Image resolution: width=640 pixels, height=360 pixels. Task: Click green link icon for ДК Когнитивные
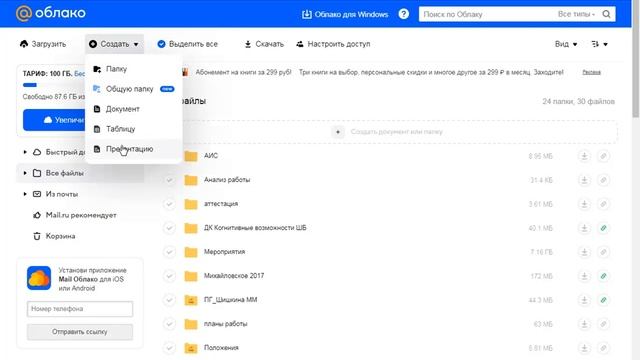pos(603,228)
